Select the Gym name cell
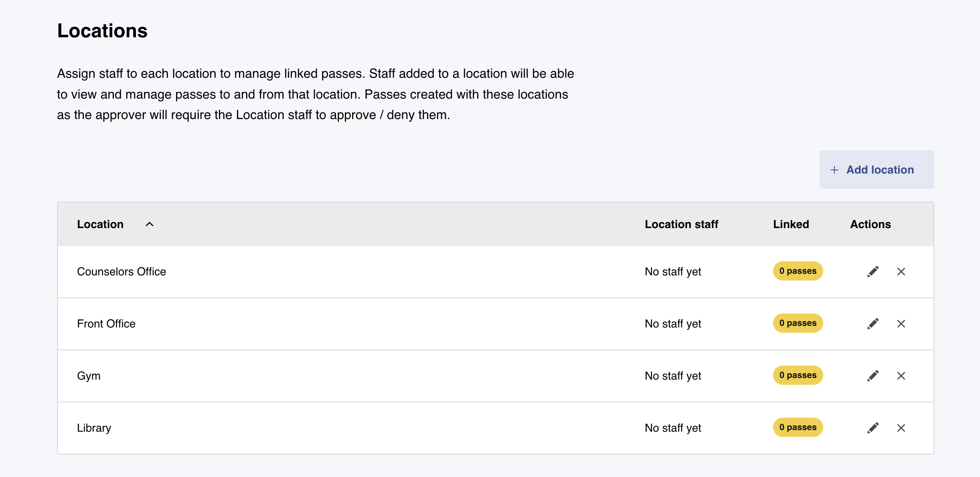 (x=89, y=376)
